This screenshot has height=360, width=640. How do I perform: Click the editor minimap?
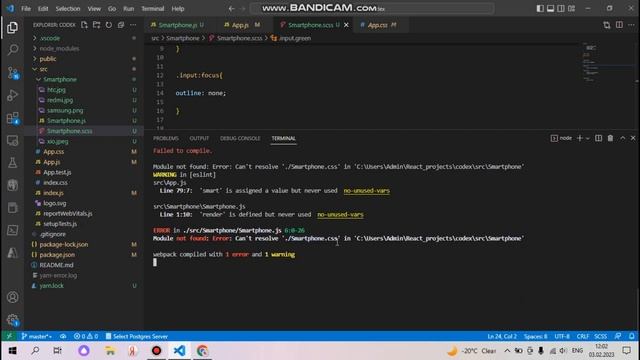[607, 61]
